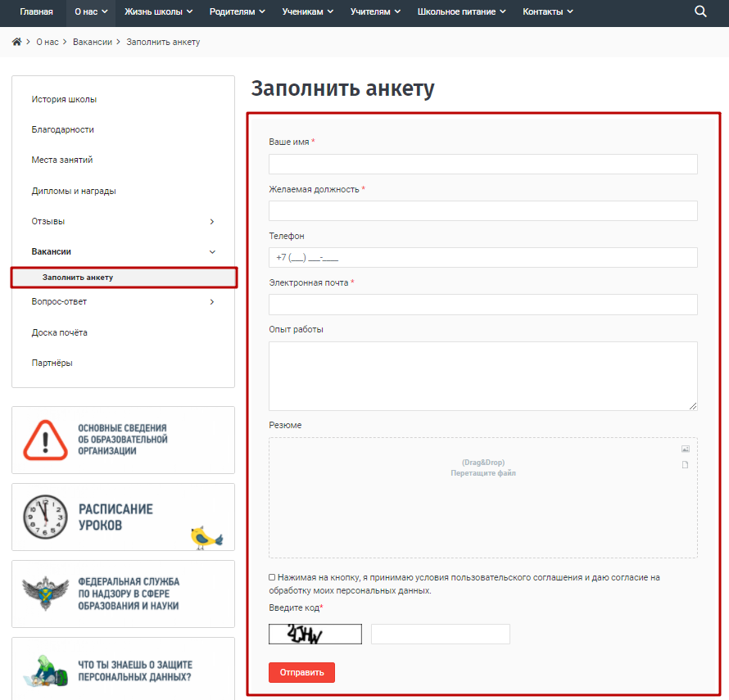Viewport: 729px width, 700px height.
Task: Select Доска почёта in the sidebar
Action: pyautogui.click(x=60, y=332)
